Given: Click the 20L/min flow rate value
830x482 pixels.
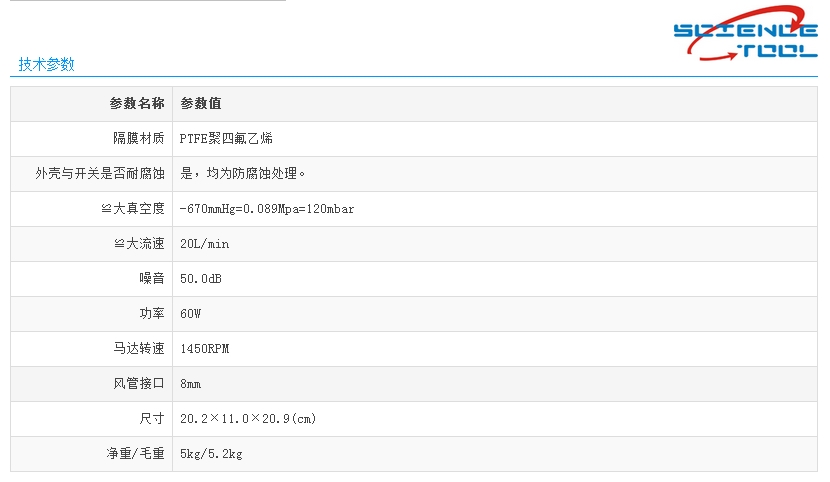Looking at the screenshot, I should tap(204, 244).
